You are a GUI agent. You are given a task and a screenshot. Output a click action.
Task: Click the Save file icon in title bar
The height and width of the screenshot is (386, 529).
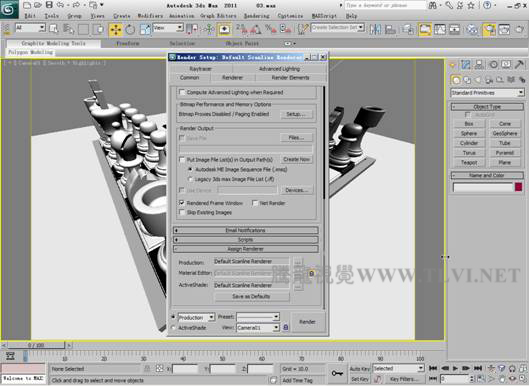49,5
